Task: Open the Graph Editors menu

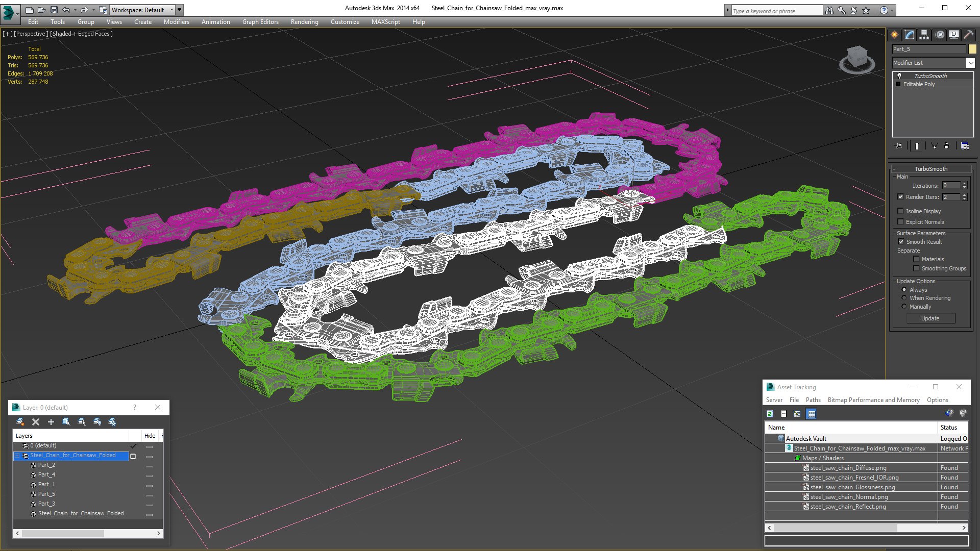Action: tap(260, 22)
